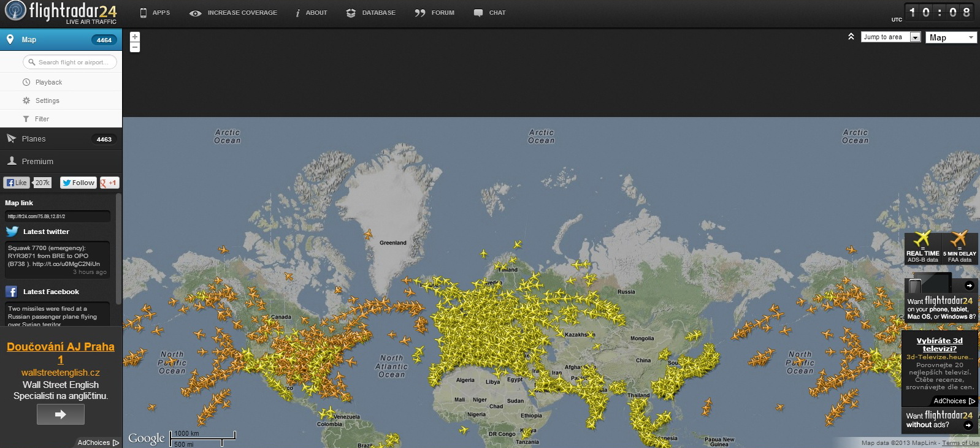This screenshot has height=448, width=980.
Task: Open INCREASE COVERAGE page
Action: 233,13
